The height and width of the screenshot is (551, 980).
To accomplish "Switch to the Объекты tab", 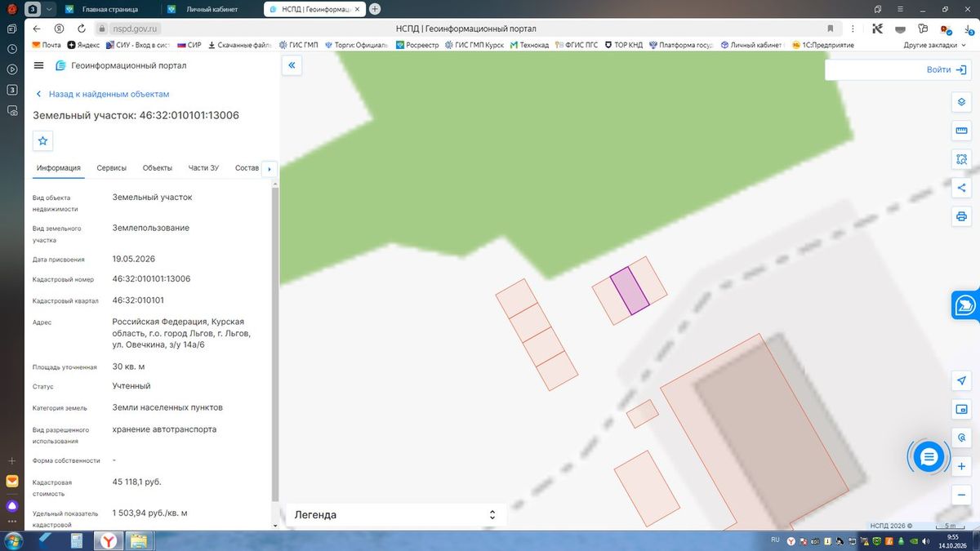I will (x=158, y=168).
